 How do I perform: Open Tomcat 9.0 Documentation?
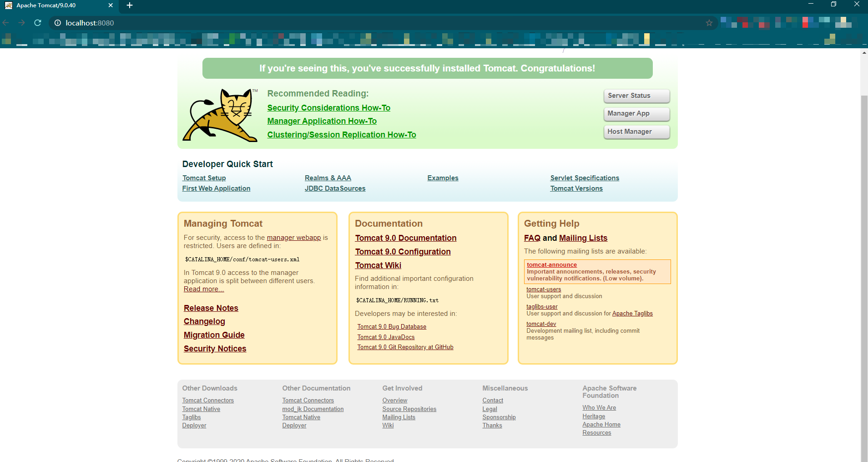406,238
